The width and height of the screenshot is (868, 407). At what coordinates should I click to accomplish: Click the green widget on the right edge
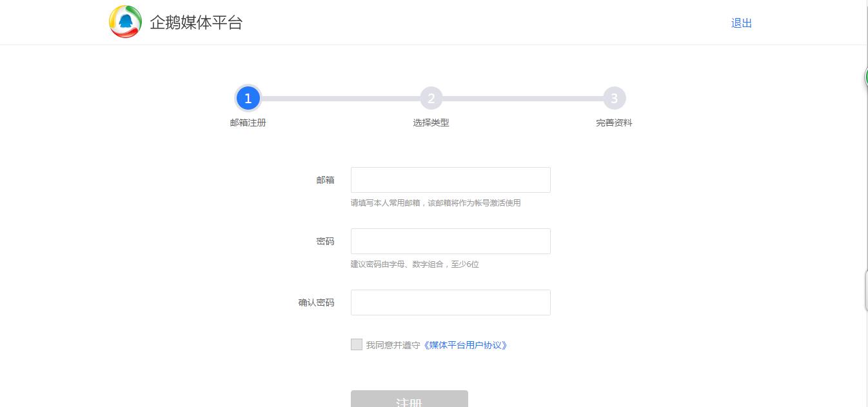click(x=866, y=77)
